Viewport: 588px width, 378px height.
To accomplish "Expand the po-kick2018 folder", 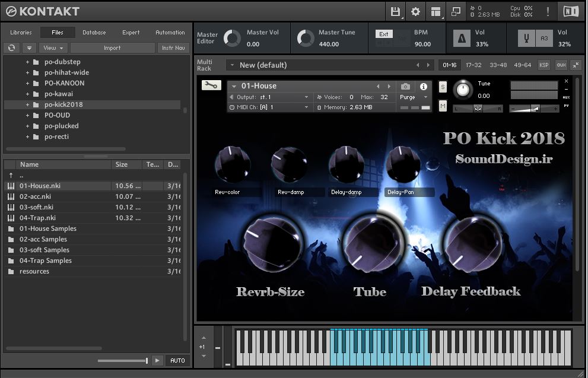I will [27, 104].
